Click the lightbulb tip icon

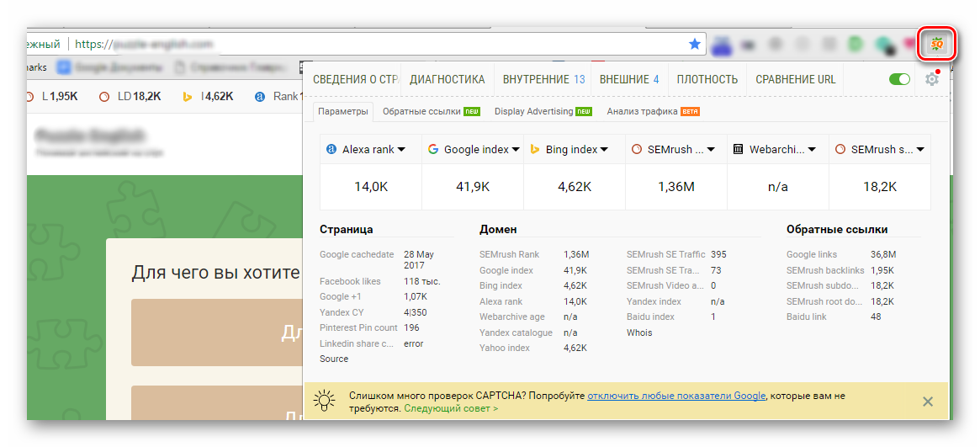(x=324, y=401)
